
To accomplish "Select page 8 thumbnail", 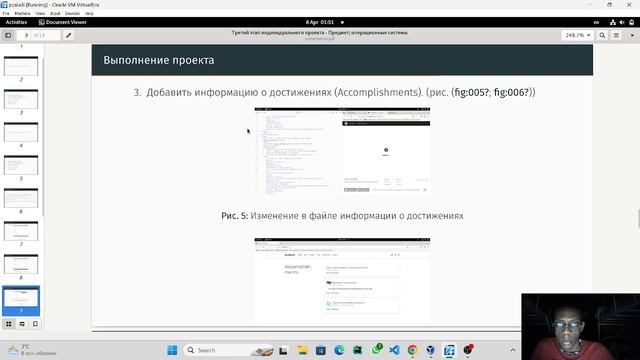I will (x=21, y=264).
